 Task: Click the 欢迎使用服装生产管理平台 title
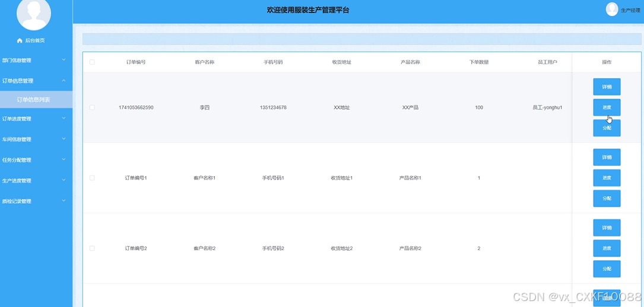(x=308, y=10)
